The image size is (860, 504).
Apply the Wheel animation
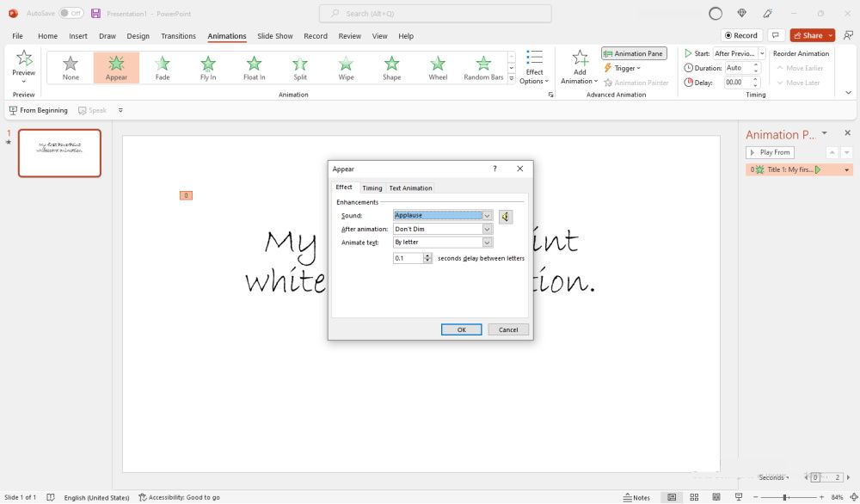438,68
